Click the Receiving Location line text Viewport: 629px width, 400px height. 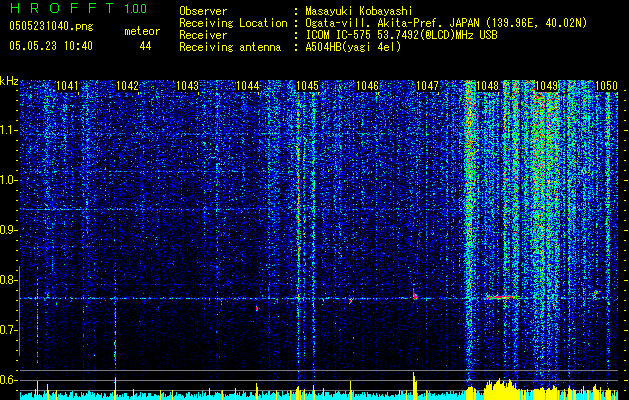tap(383, 23)
